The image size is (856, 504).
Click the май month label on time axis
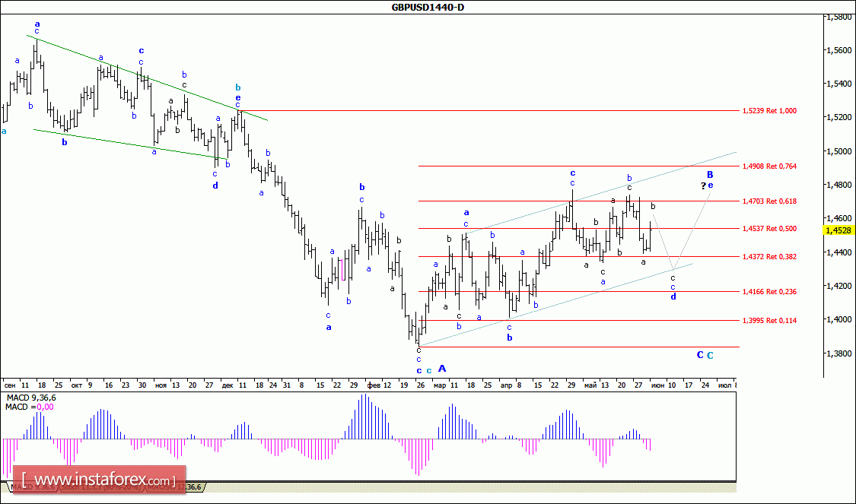pos(590,385)
